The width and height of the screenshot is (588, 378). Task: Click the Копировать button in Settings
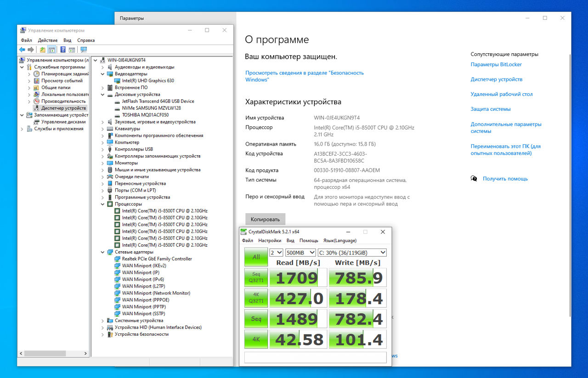pyautogui.click(x=266, y=219)
